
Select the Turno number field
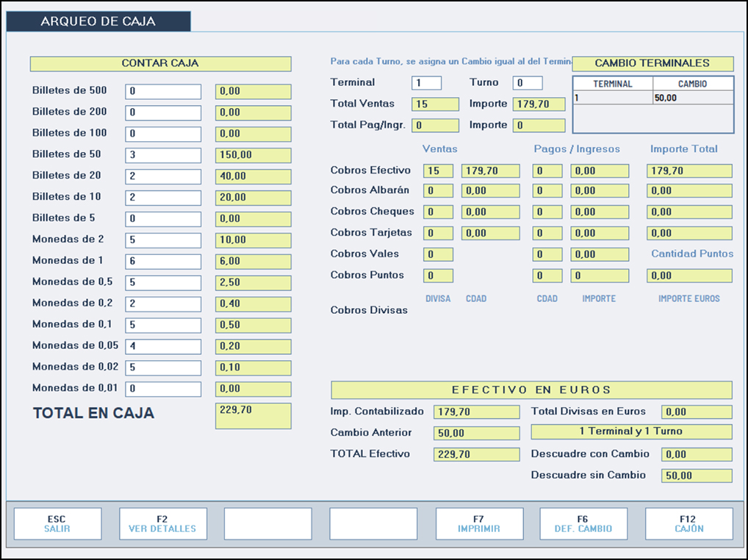528,83
